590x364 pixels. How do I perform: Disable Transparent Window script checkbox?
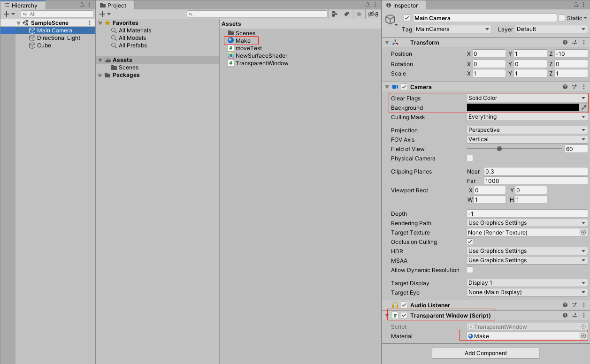404,315
